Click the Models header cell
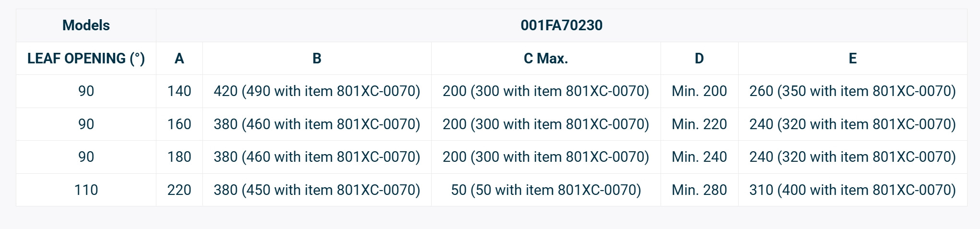Viewport: 980px width, 229px height. click(x=86, y=25)
